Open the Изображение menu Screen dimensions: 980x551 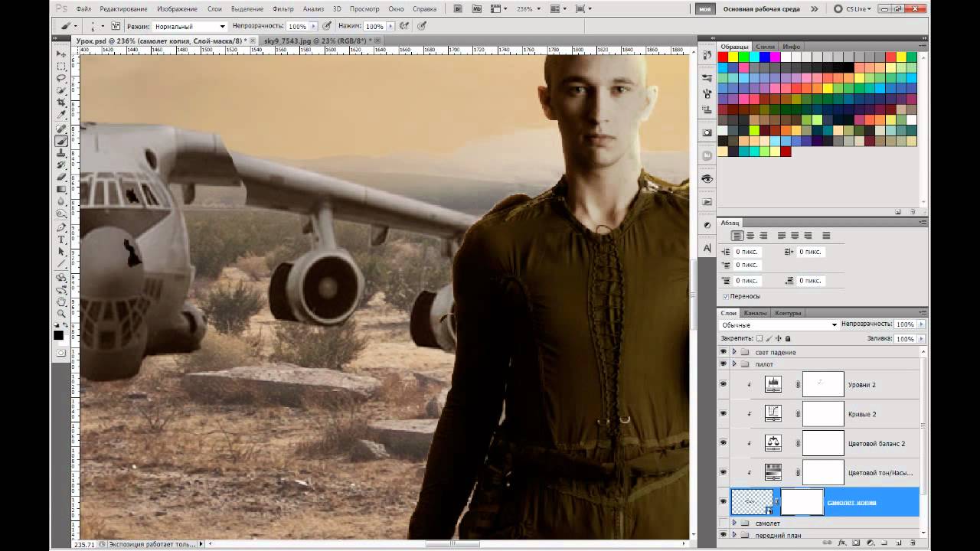pos(177,8)
